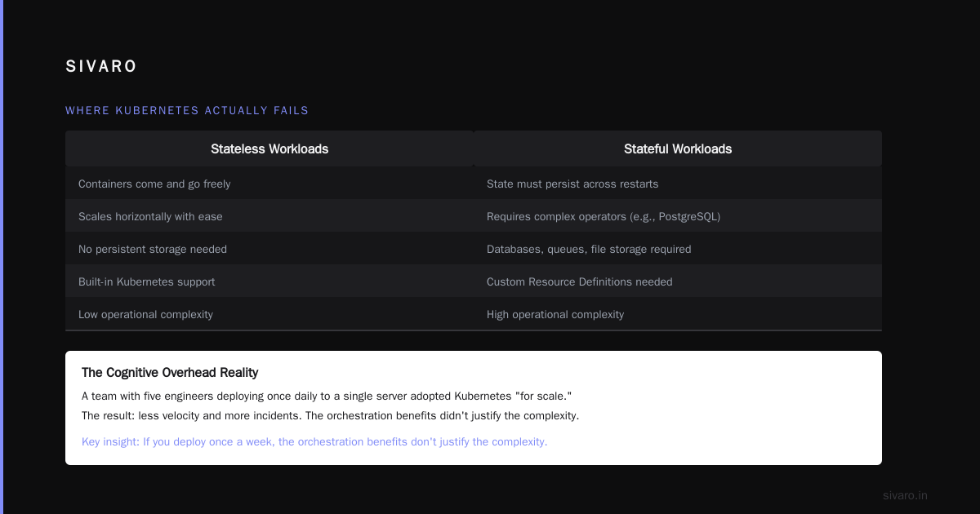Click 'High operational complexity' cell

click(x=678, y=314)
